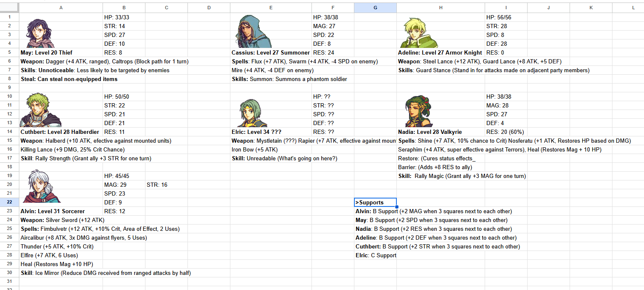
Task: Click cell 'Cuthbert: Level 28 Halberdier'
Action: tap(61, 132)
